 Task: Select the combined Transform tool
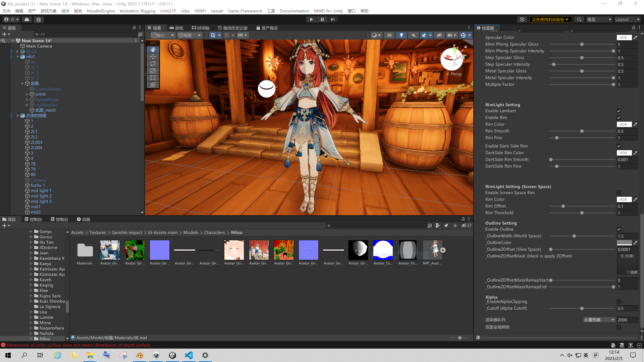(x=153, y=85)
